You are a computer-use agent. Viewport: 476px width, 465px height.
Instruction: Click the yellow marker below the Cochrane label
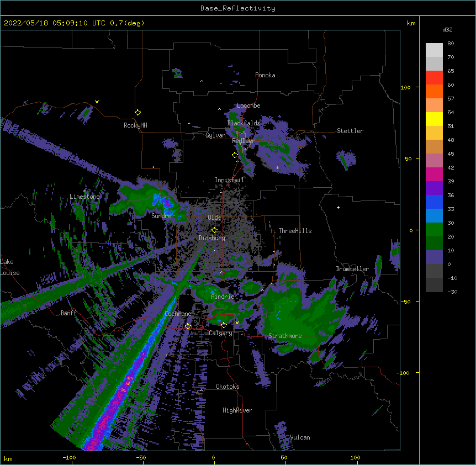pyautogui.click(x=188, y=326)
